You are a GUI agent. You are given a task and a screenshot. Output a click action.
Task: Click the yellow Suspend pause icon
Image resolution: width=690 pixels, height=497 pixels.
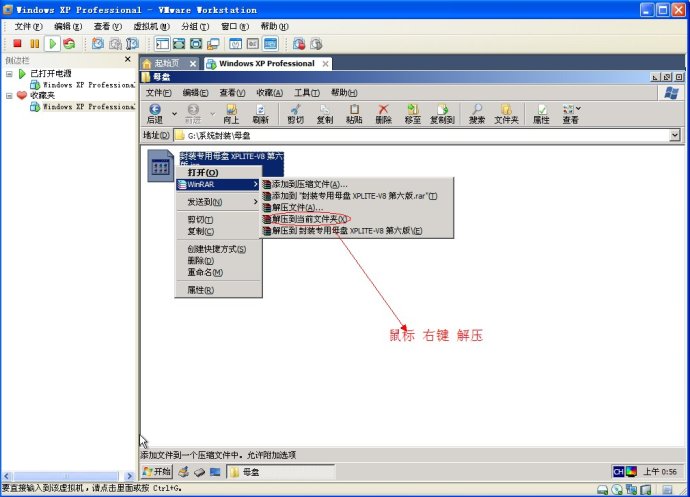[34, 44]
